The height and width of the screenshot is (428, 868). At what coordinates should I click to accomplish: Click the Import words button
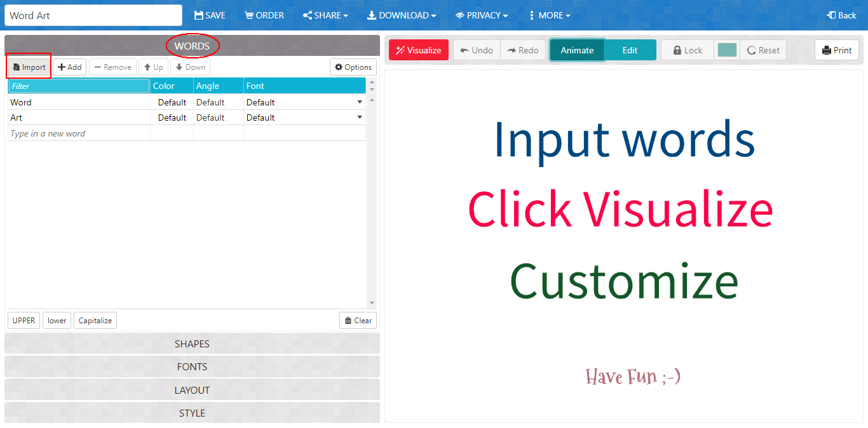click(x=29, y=67)
